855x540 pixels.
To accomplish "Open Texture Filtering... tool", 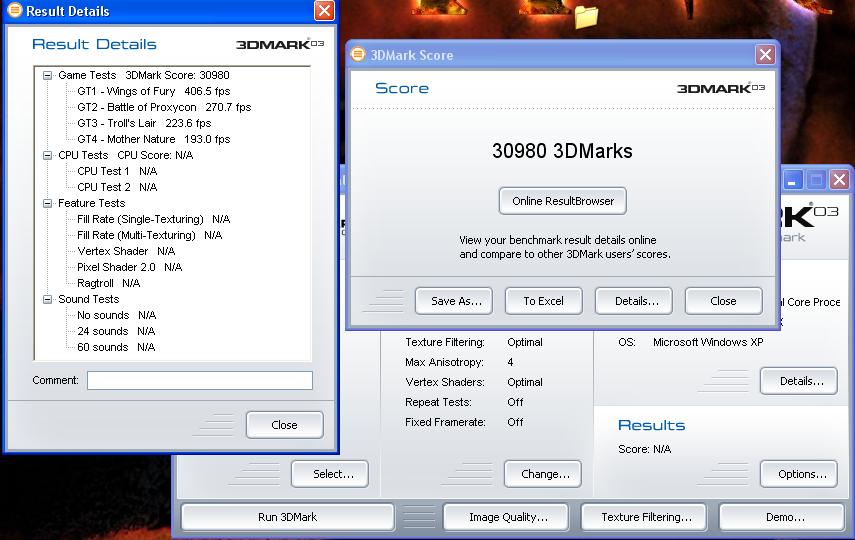I will [x=644, y=517].
